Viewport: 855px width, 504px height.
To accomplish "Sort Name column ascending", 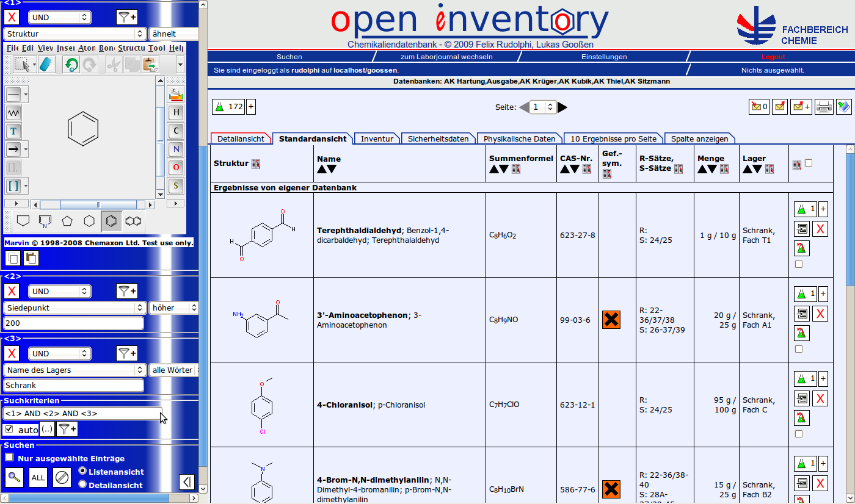I will pos(322,169).
